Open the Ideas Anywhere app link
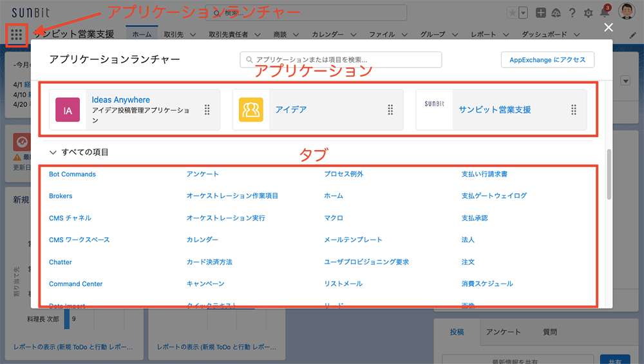The height and width of the screenshot is (364, 644). (x=121, y=100)
